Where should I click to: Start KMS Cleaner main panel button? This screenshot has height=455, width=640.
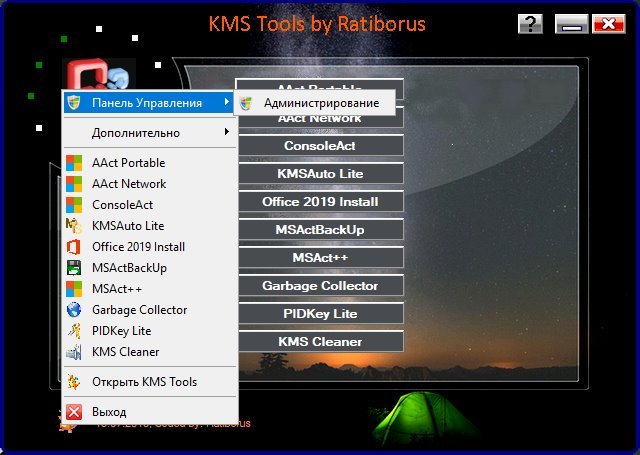[321, 342]
